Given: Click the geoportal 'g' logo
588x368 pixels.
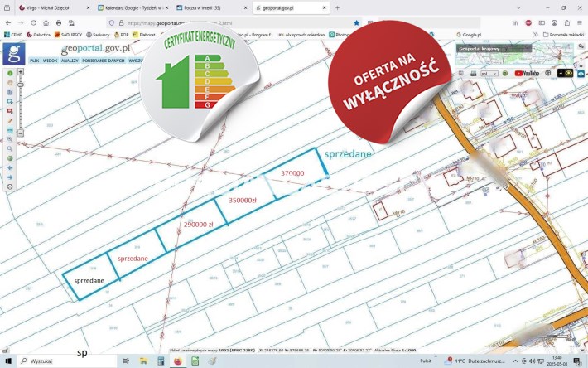Looking at the screenshot, I should 13,53.
